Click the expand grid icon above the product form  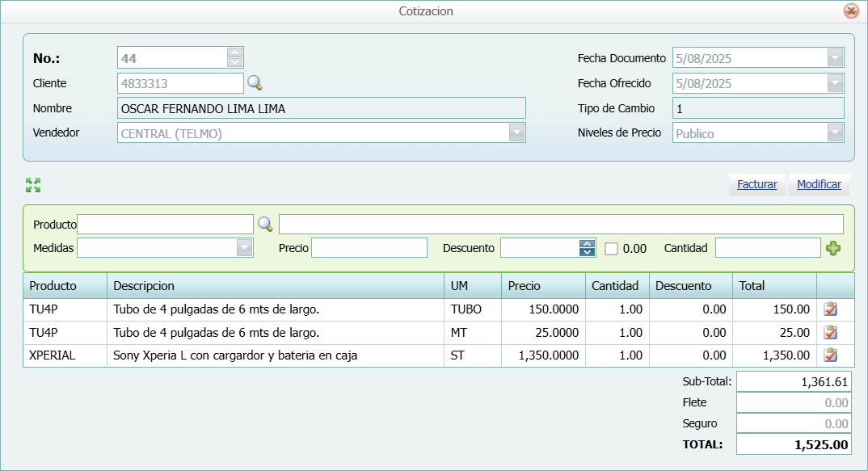[32, 184]
